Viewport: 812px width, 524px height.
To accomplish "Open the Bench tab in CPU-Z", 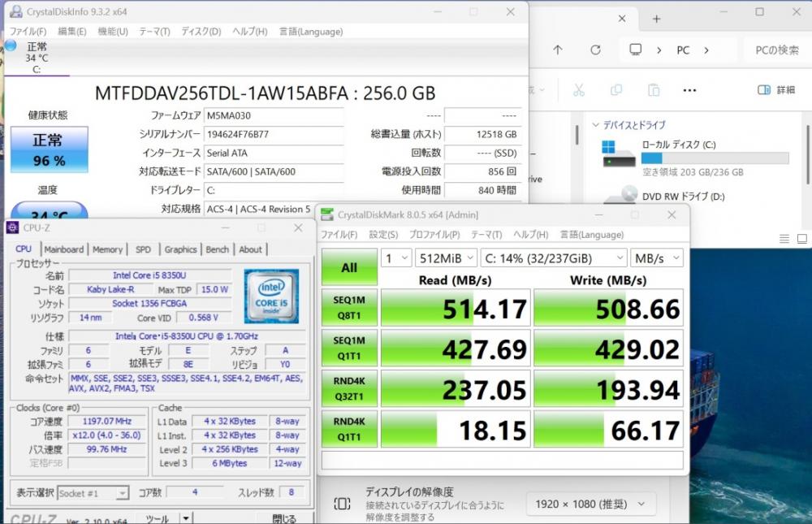I will [218, 249].
